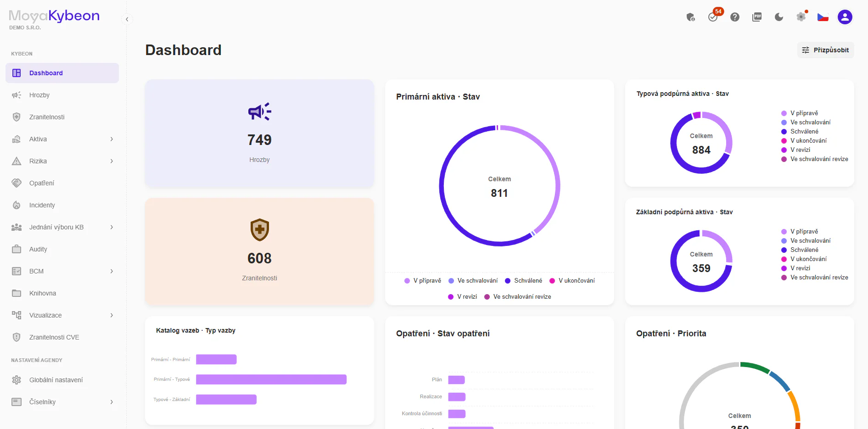Click Celkem 359 in Základní podpůrná aktiva
Viewport: 868px width, 429px height.
tap(701, 262)
